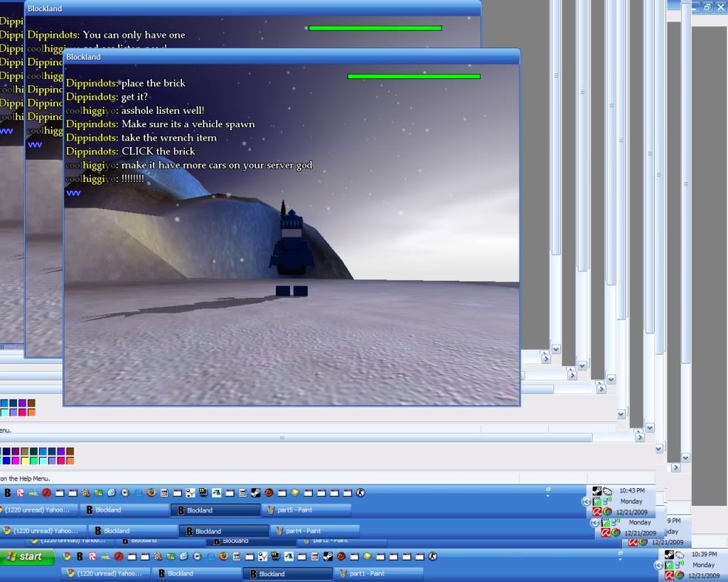Viewport: 728px width, 582px height.
Task: Pick the olive color swatch in the Paint palette
Action: coord(25,451)
